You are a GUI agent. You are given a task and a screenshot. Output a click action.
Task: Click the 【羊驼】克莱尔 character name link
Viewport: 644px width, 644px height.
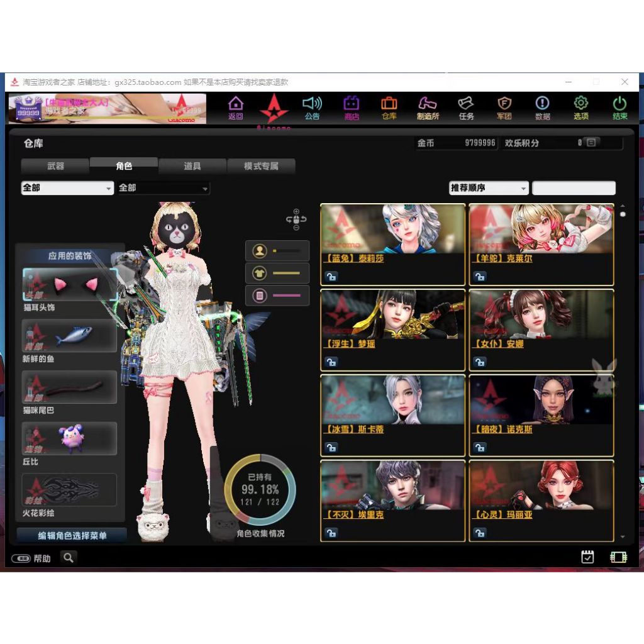point(502,258)
